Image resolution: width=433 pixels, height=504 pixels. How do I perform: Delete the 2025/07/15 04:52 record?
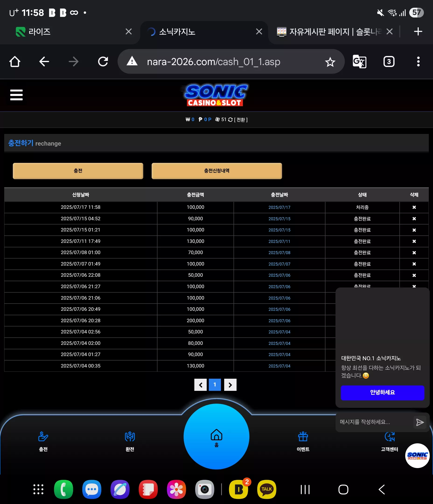coord(414,219)
